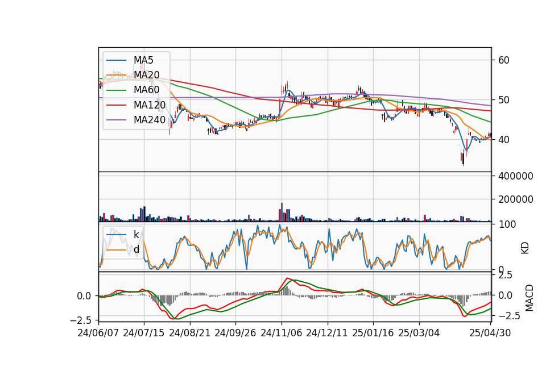546x392 pixels.
Task: Click the left MACD axis value -2.5
Action: pyautogui.click(x=81, y=320)
